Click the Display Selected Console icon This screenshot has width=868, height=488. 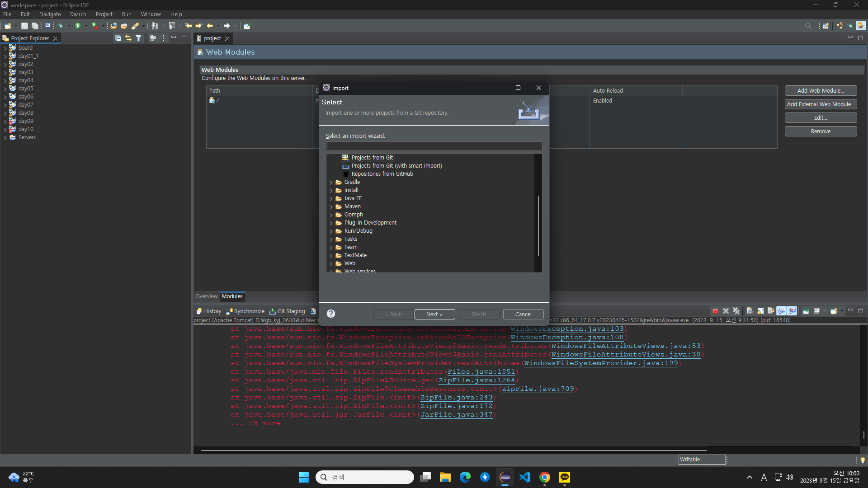pos(816,311)
